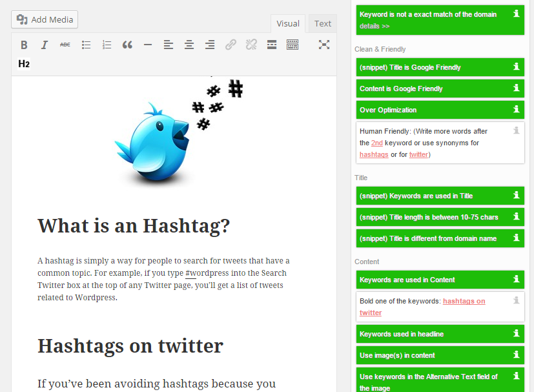Insert a horizontal line
This screenshot has height=392, width=534.
(148, 45)
